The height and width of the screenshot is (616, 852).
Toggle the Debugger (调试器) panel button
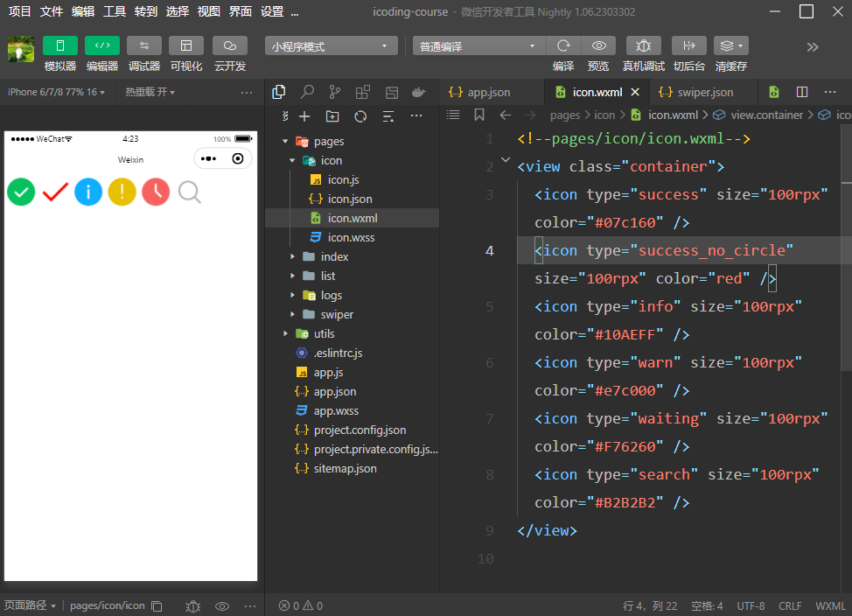(x=144, y=45)
